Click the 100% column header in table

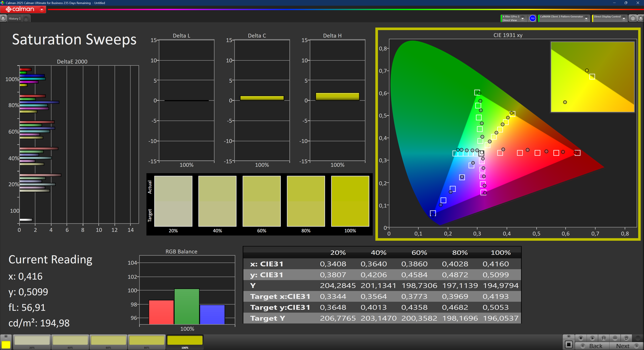[x=500, y=253]
